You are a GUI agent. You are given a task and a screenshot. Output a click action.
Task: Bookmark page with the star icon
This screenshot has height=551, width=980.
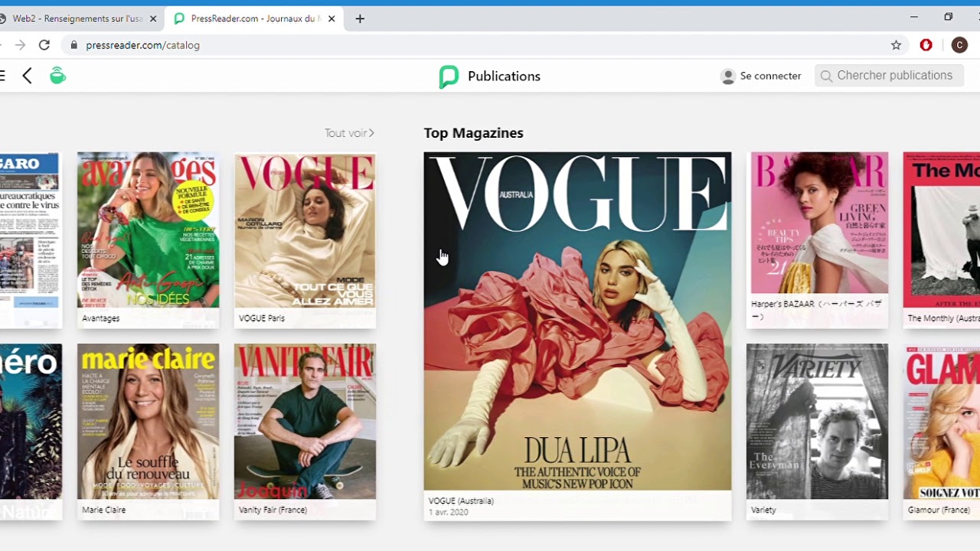(x=896, y=45)
